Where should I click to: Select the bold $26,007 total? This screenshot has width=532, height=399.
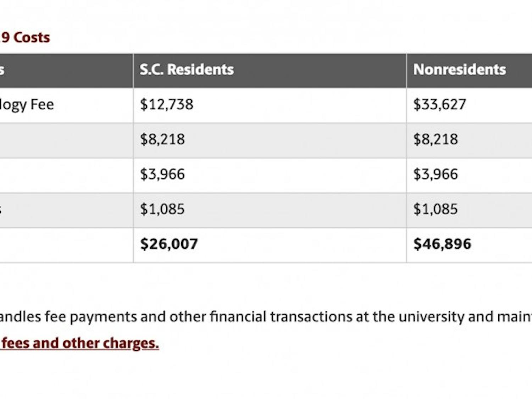169,244
